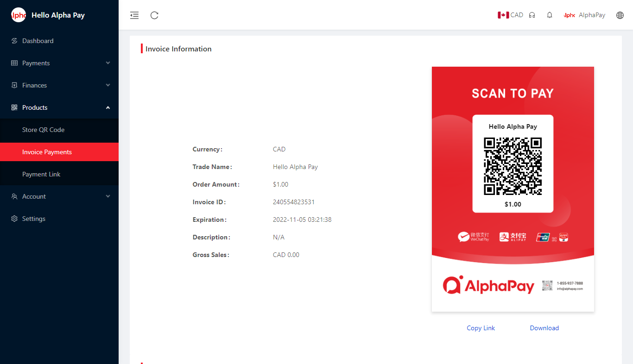
Task: Collapse the sidebar with the menu fold icon
Action: point(134,15)
